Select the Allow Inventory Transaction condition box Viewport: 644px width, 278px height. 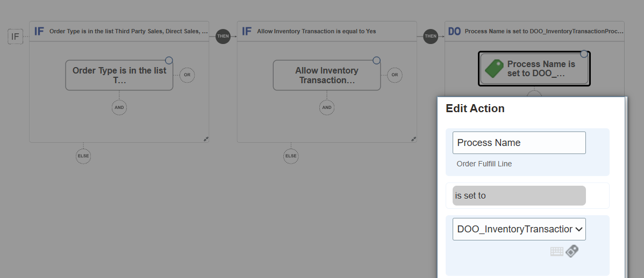click(x=327, y=76)
